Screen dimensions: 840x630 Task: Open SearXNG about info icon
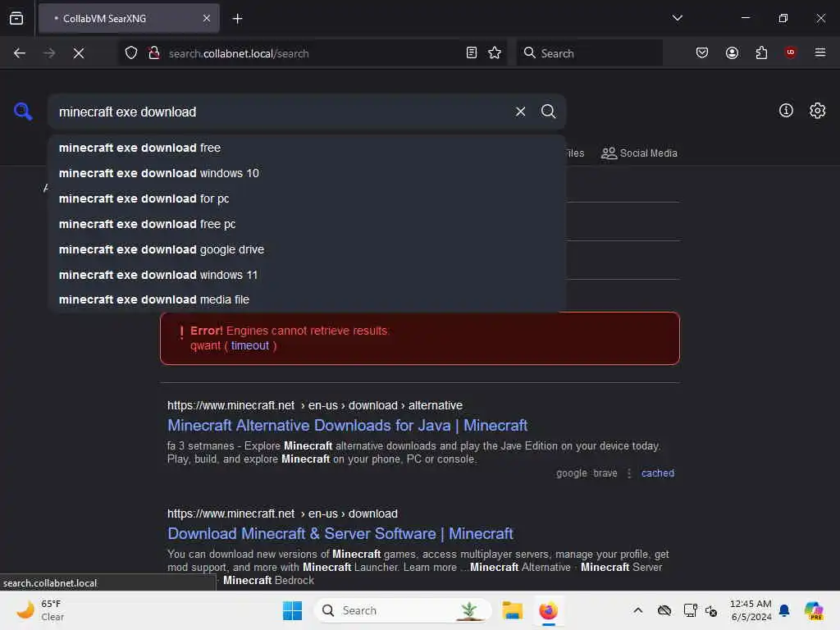pos(786,111)
